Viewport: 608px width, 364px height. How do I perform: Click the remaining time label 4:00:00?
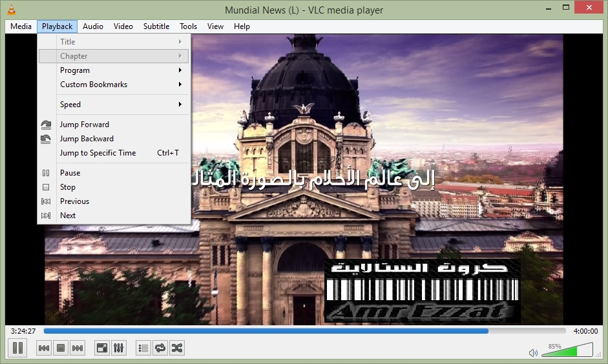pos(585,331)
